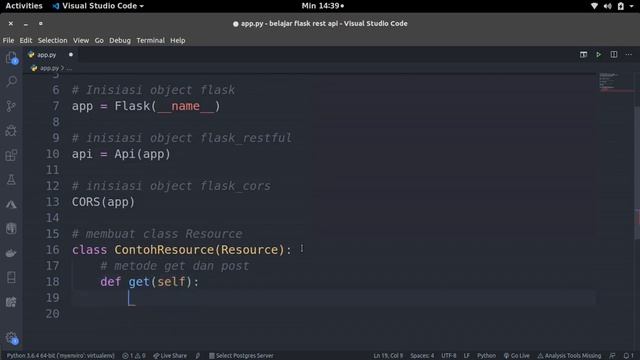The width and height of the screenshot is (640, 360).
Task: Click the small icon after Live Share
Action: 198,356
